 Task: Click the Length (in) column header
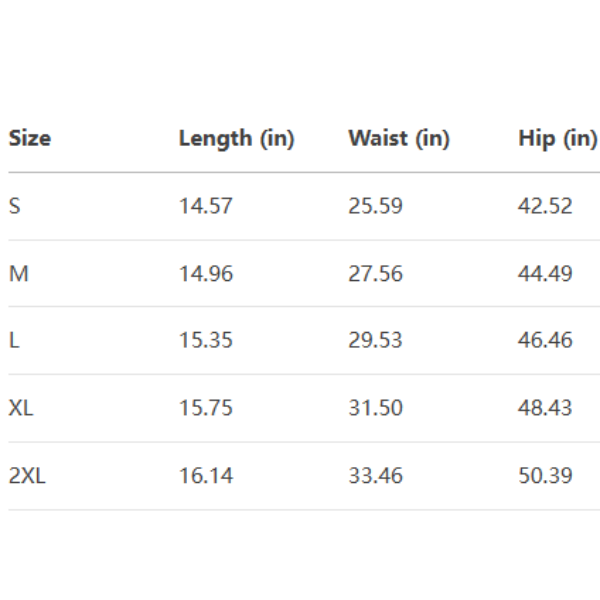[236, 139]
